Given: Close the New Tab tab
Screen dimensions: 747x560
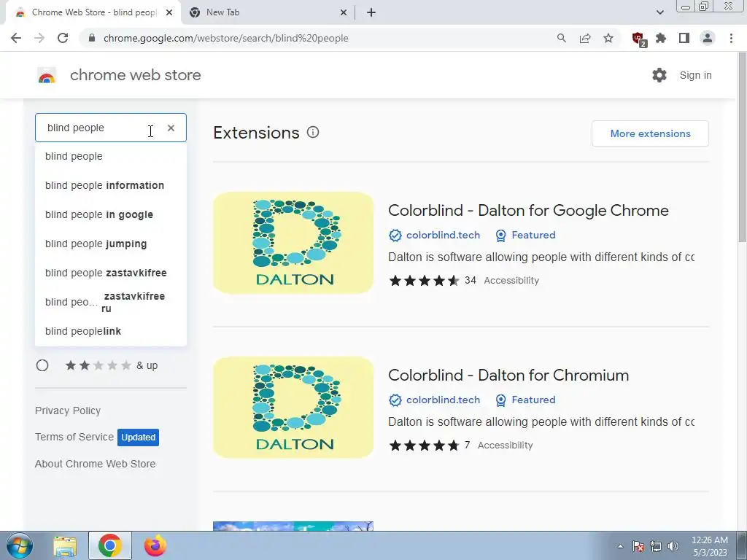Looking at the screenshot, I should (x=344, y=12).
